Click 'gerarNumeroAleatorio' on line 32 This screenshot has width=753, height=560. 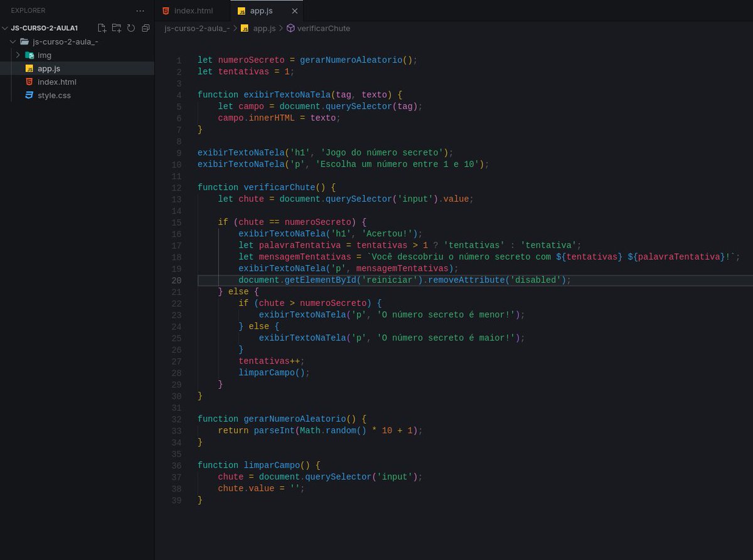[x=295, y=419]
